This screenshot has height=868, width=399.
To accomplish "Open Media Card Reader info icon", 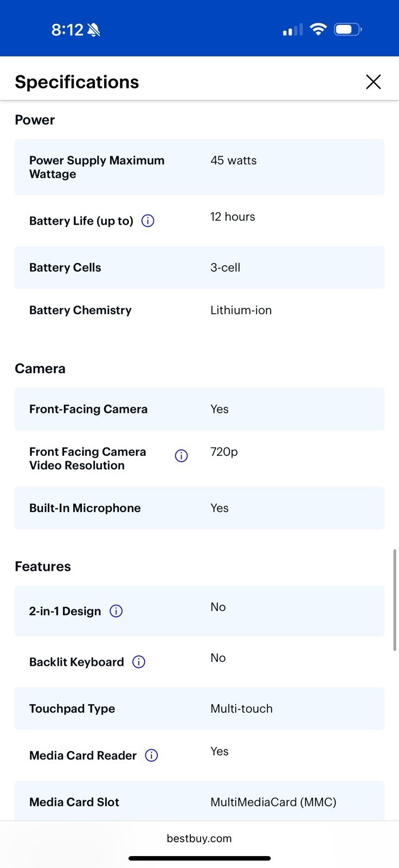I will (x=151, y=755).
